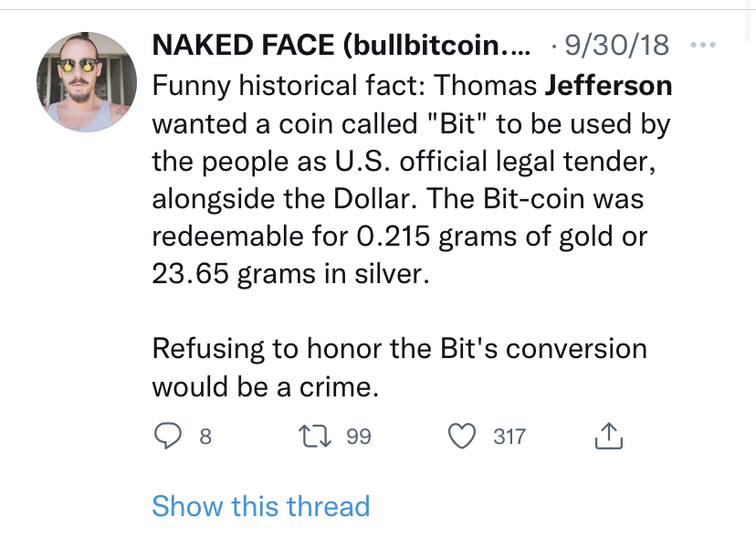Screen dimensions: 756x549
Task: Click the like count of 317
Action: click(x=509, y=437)
